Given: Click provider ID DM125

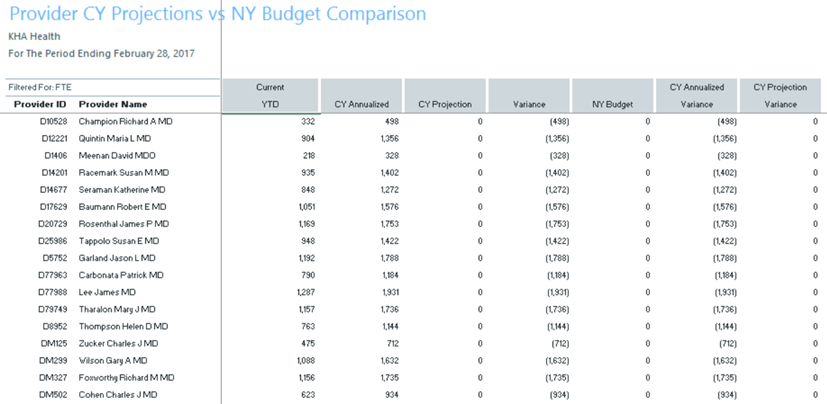Looking at the screenshot, I should (53, 343).
